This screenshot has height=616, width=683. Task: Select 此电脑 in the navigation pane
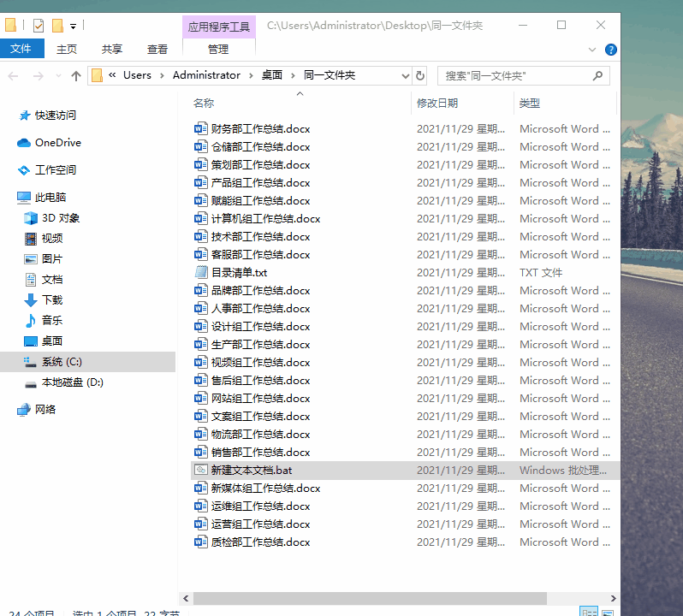click(50, 198)
